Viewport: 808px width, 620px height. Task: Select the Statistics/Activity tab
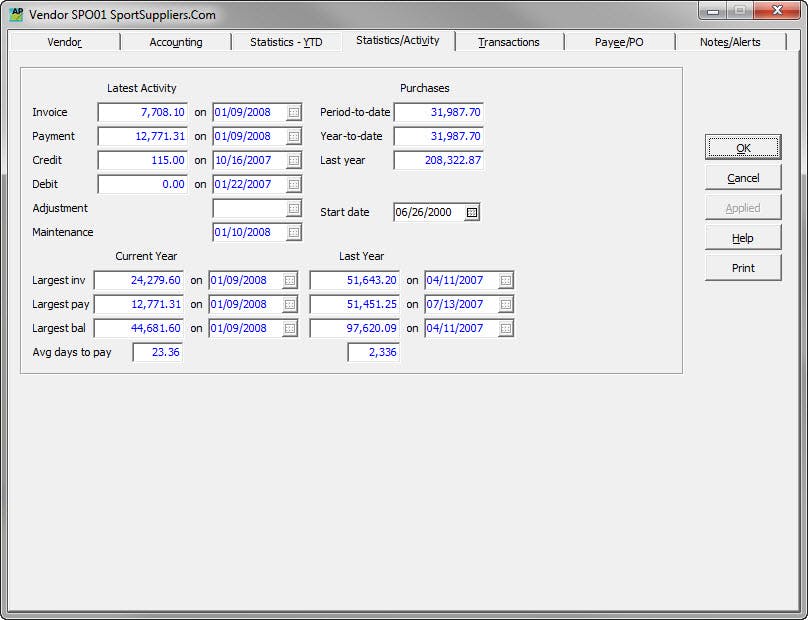pyautogui.click(x=398, y=41)
